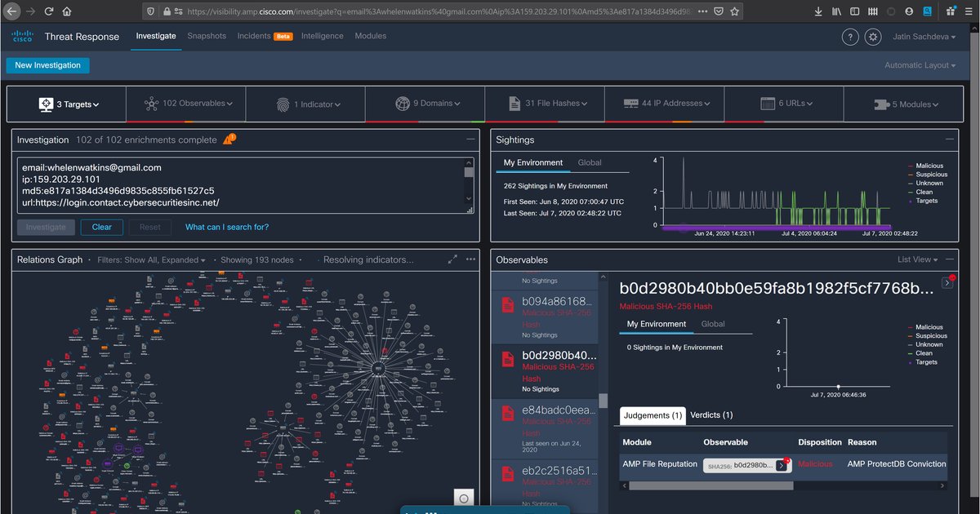The width and height of the screenshot is (980, 514).
Task: Open pivot menu beside b0d2980b40bb hash title
Action: [x=947, y=283]
